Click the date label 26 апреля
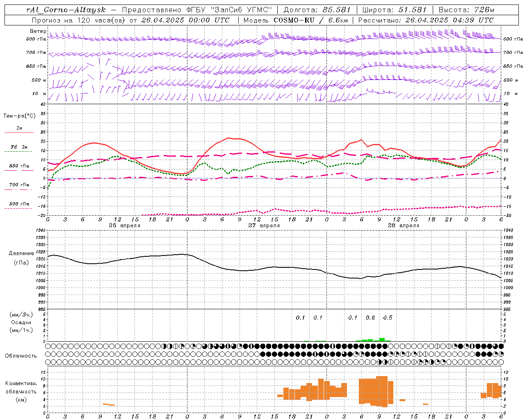 (x=124, y=226)
